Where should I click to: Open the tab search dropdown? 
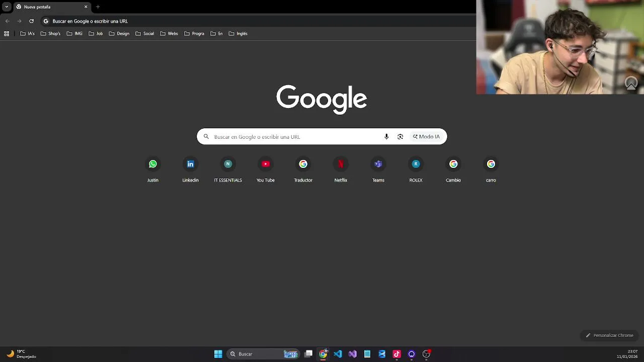pyautogui.click(x=7, y=7)
